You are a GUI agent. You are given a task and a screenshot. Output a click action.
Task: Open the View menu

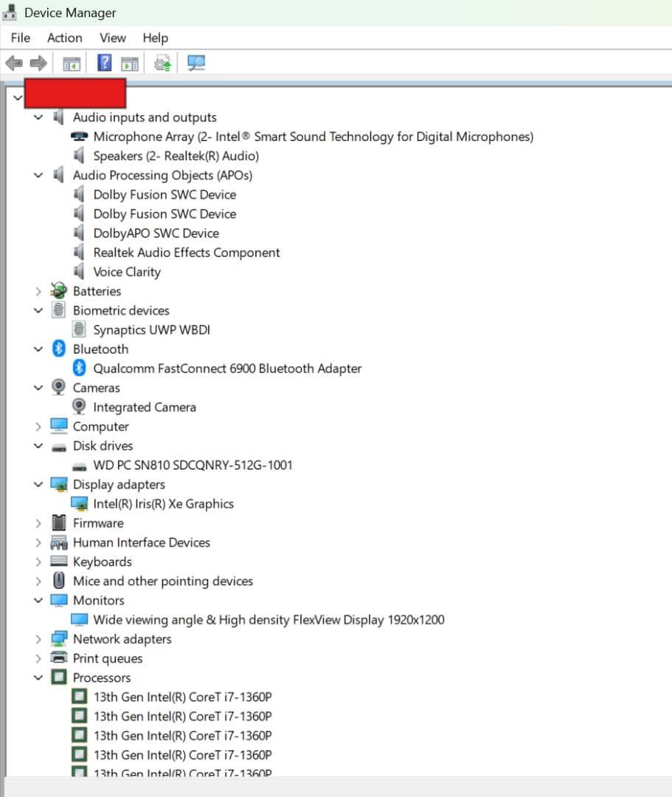[112, 38]
